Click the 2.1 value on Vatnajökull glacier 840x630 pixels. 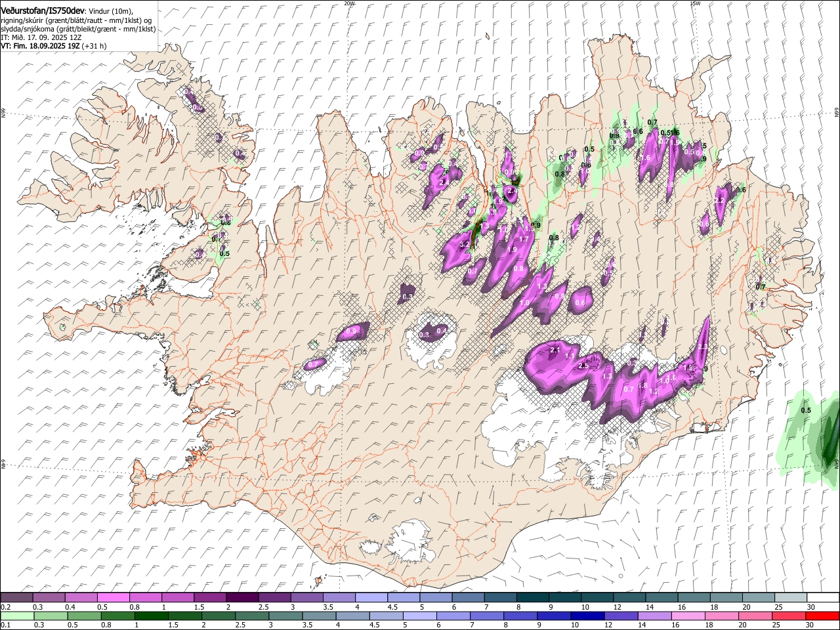(555, 350)
